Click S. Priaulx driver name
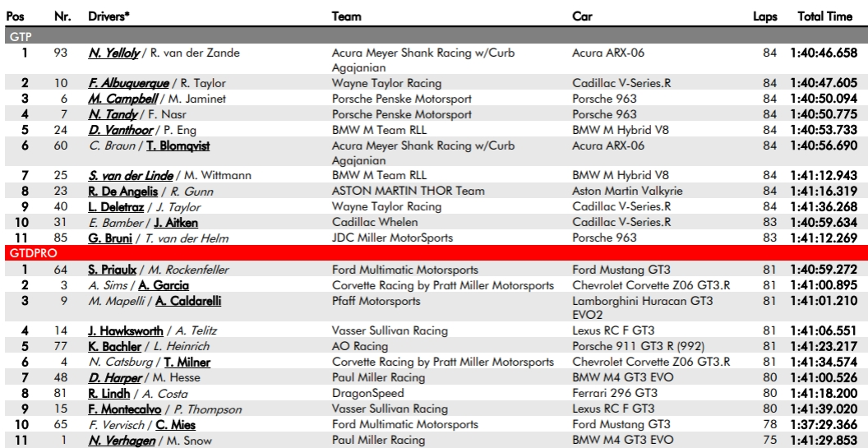868x448 pixels. (113, 270)
